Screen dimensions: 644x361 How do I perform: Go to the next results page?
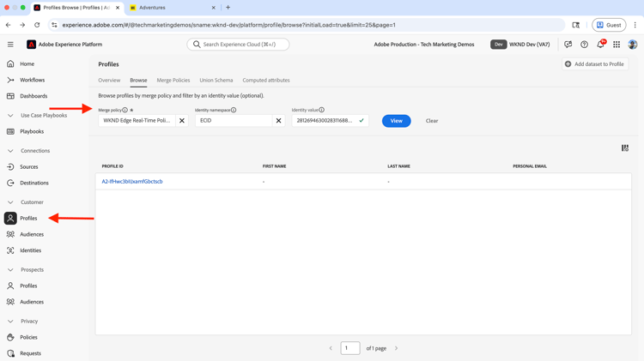click(x=397, y=348)
